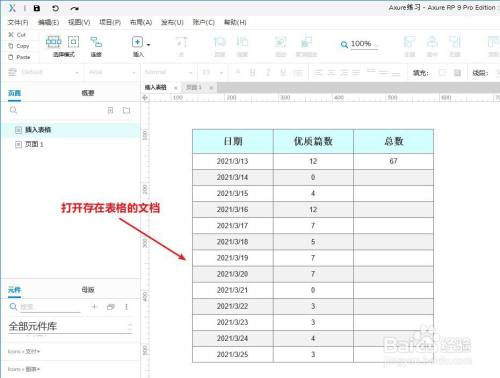The height and width of the screenshot is (378, 500).
Task: Open the 项目(P) menu
Action: coord(110,22)
